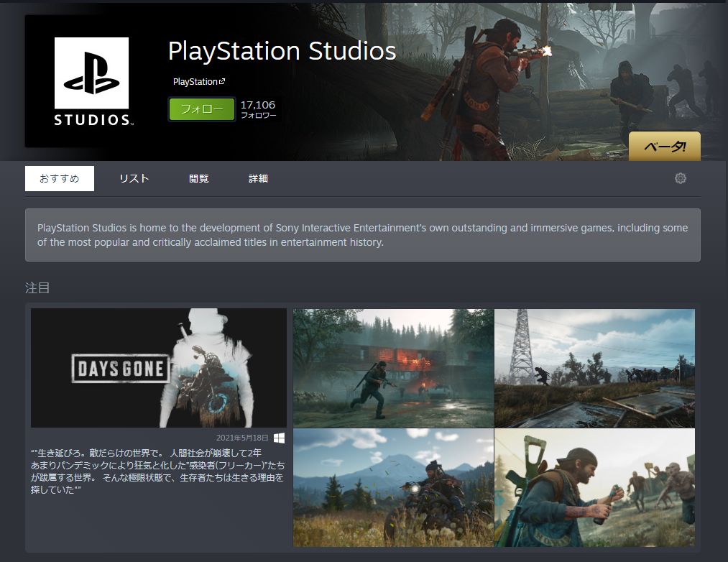728x562 pixels.
Task: Click the external link icon beside PlayStation
Action: click(222, 81)
